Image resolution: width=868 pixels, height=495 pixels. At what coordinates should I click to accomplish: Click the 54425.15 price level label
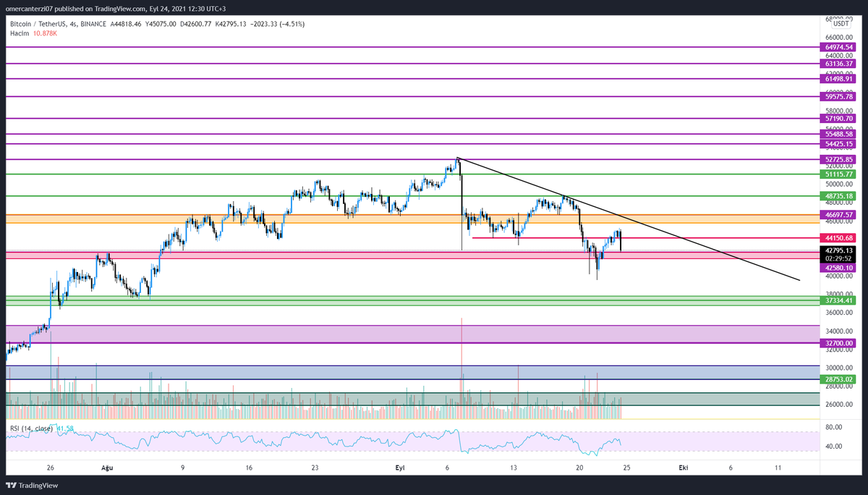[838, 144]
